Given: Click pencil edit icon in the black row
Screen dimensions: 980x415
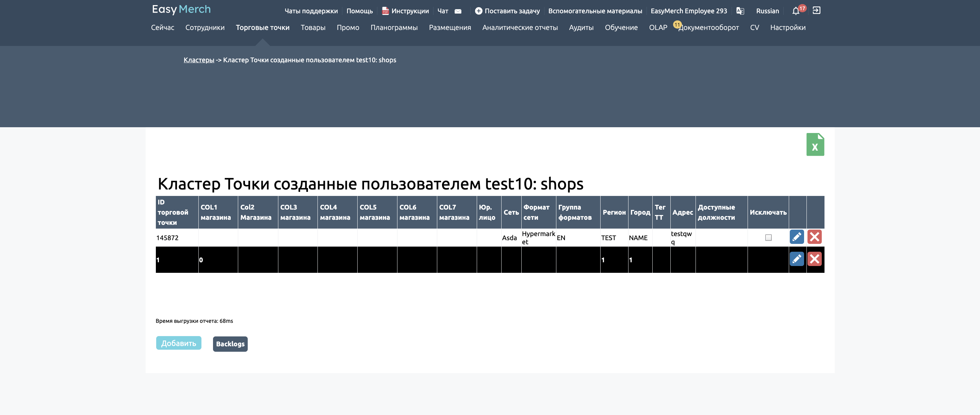Looking at the screenshot, I should coord(797,259).
